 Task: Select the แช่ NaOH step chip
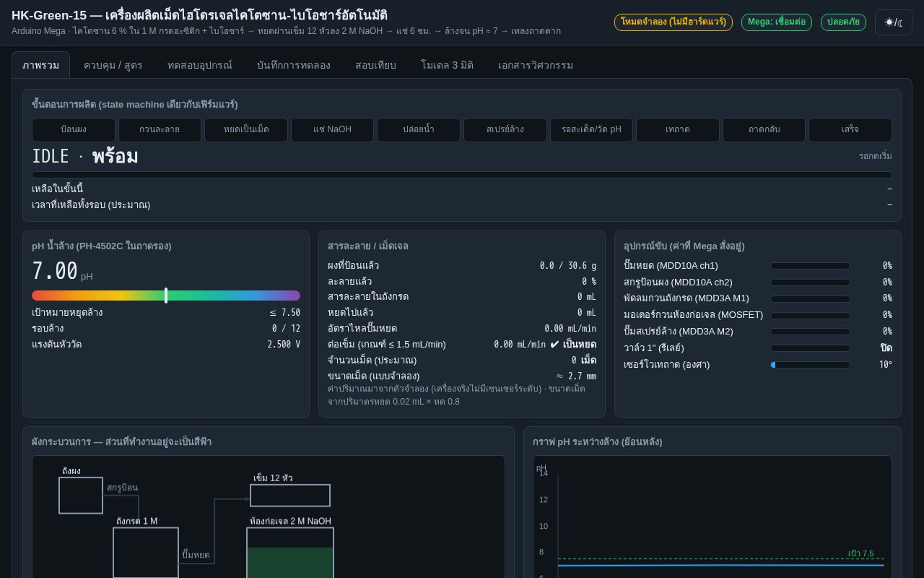pyautogui.click(x=332, y=130)
